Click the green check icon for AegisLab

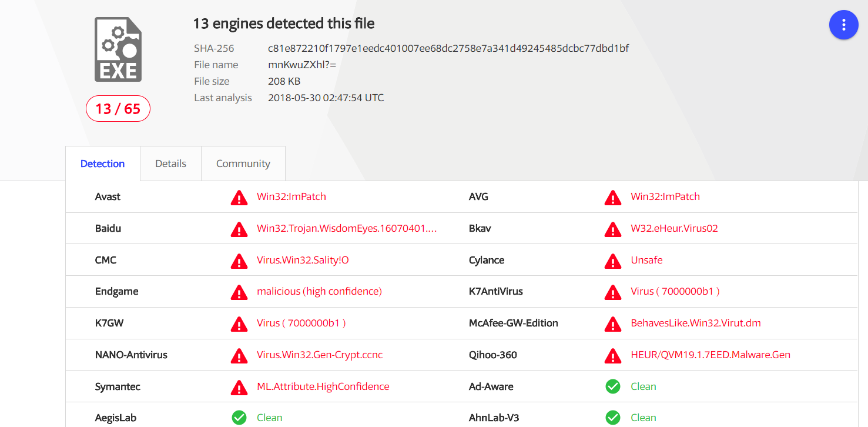[239, 418]
